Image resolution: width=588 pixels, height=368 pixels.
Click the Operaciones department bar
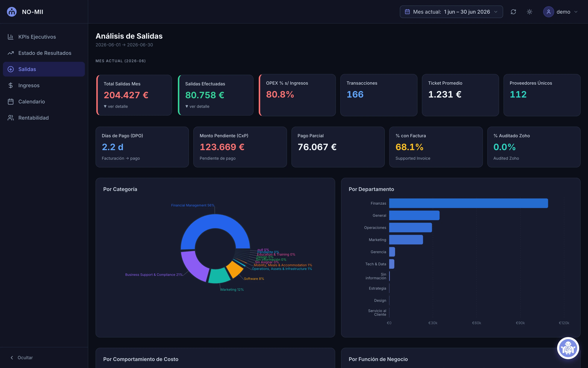(410, 228)
